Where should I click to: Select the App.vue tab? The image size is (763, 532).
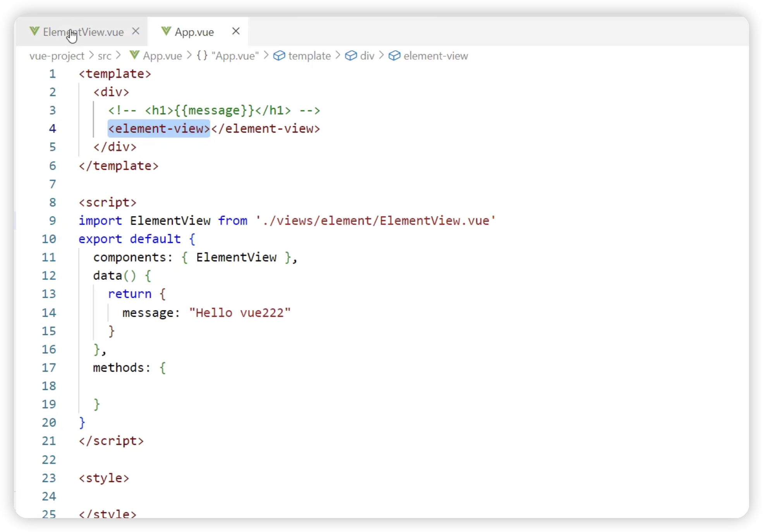194,32
